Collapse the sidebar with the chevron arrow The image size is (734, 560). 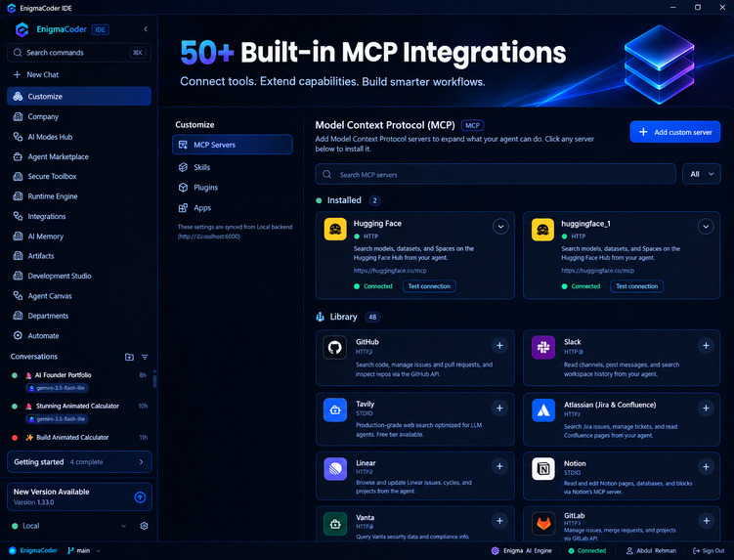(146, 29)
